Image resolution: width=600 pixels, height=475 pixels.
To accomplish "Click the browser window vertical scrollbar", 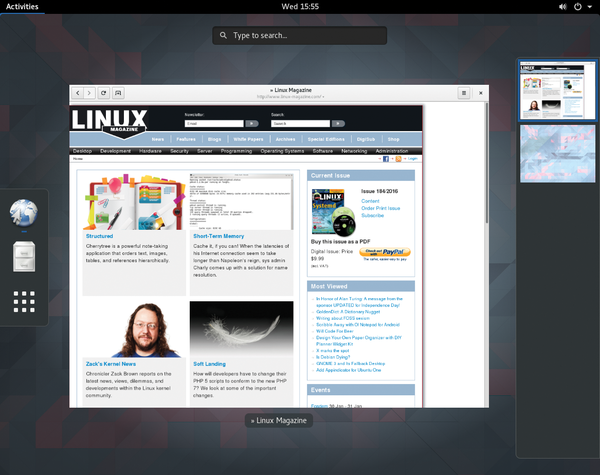I will tap(487, 163).
